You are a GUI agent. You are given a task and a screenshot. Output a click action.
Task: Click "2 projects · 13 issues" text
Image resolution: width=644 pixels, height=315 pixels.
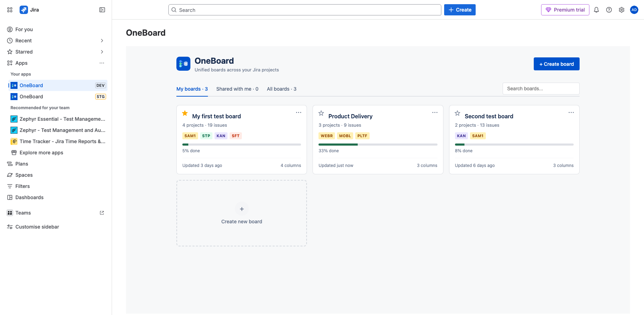coord(477,125)
